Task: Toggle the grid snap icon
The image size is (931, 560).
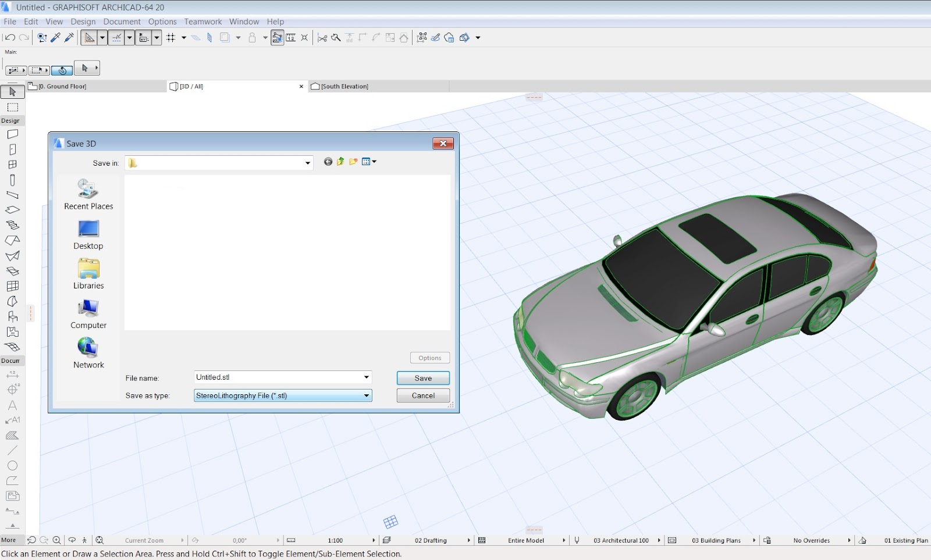Action: (x=171, y=37)
